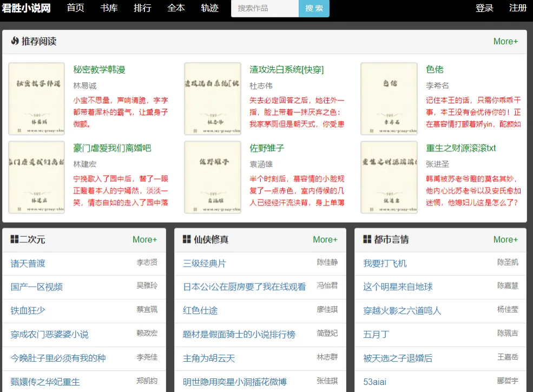Image resolution: width=533 pixels, height=392 pixels.
Task: Focus the 搜索作品 search field
Action: click(x=265, y=8)
